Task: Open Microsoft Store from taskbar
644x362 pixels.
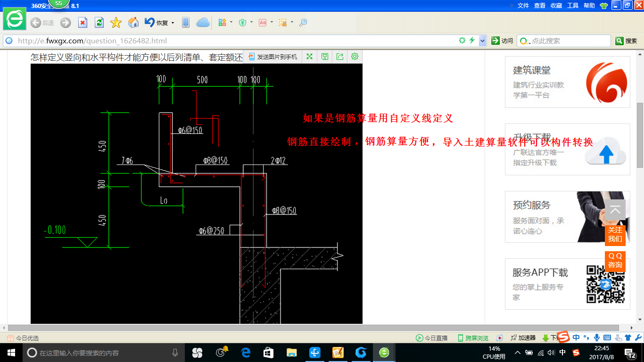Action: 268,353
